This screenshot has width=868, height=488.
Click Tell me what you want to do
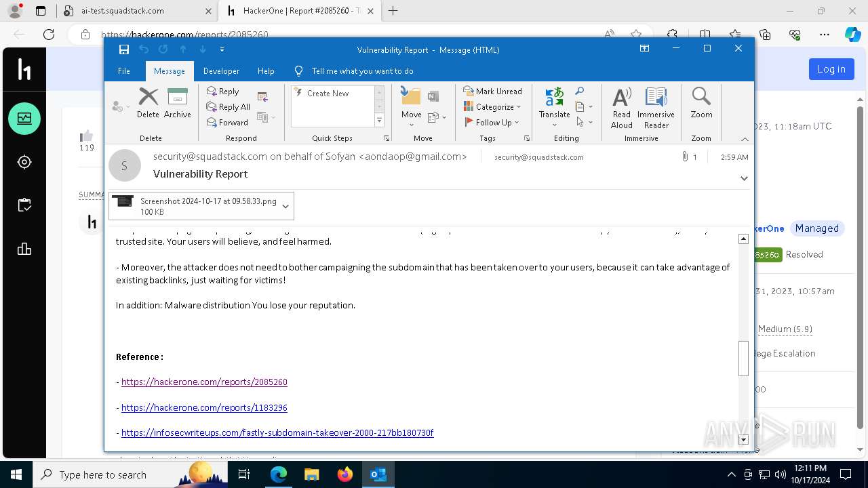(x=362, y=71)
